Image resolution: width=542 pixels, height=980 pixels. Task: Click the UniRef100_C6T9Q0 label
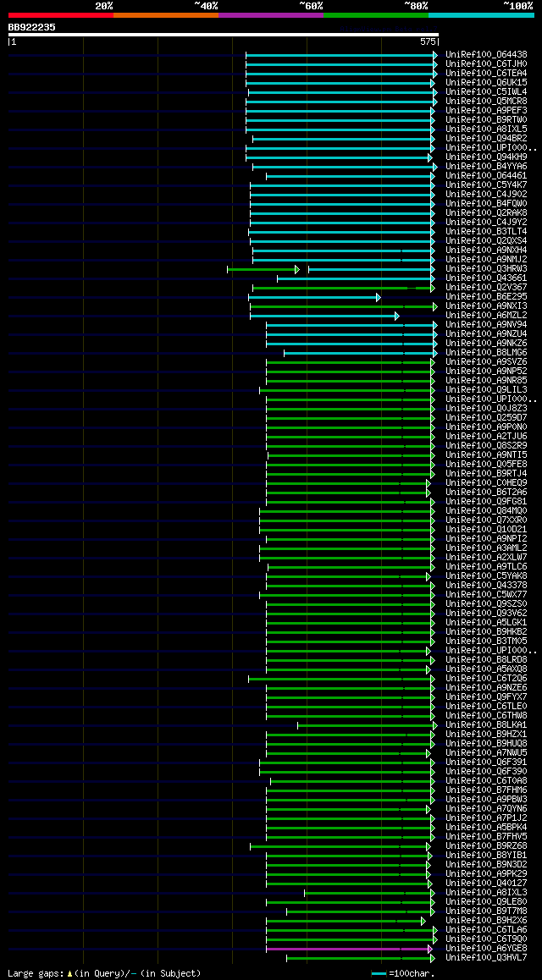point(486,939)
